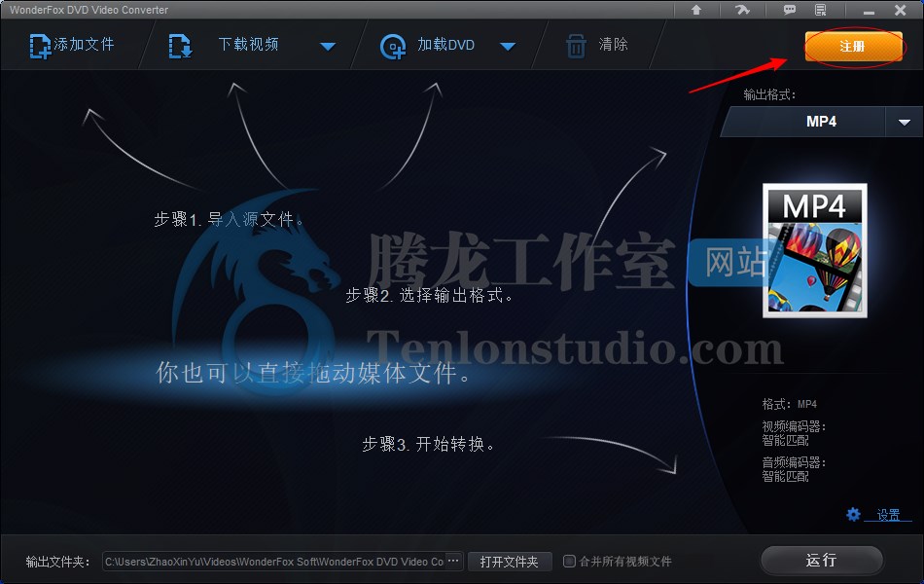Click the orange 注册 register button
The width and height of the screenshot is (924, 584).
(x=853, y=46)
